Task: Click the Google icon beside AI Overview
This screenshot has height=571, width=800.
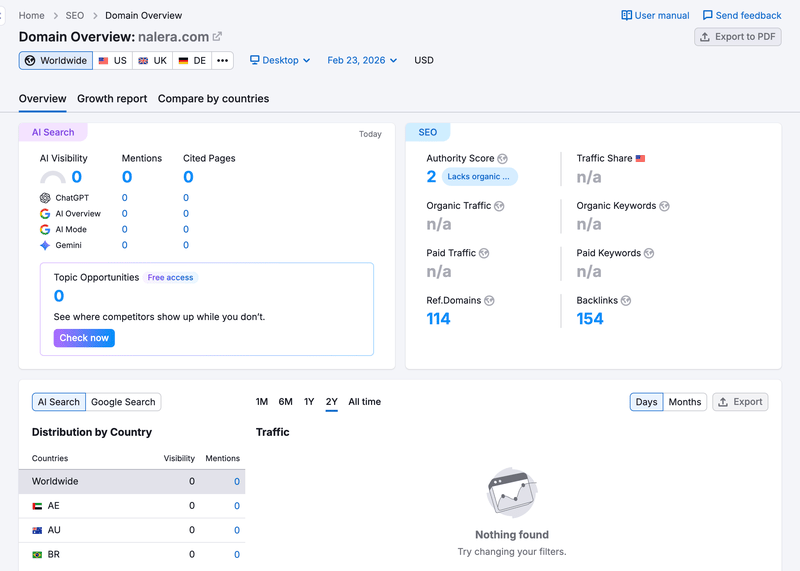Action: click(x=45, y=213)
